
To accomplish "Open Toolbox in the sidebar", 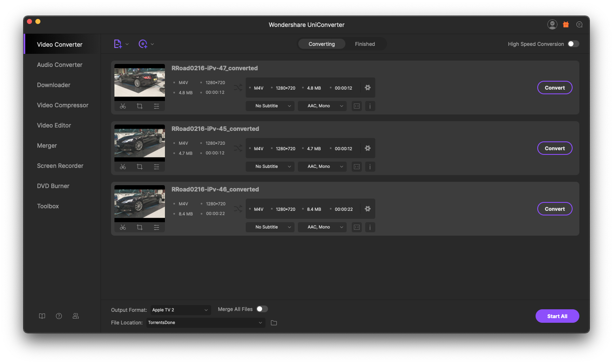I will tap(62, 206).
